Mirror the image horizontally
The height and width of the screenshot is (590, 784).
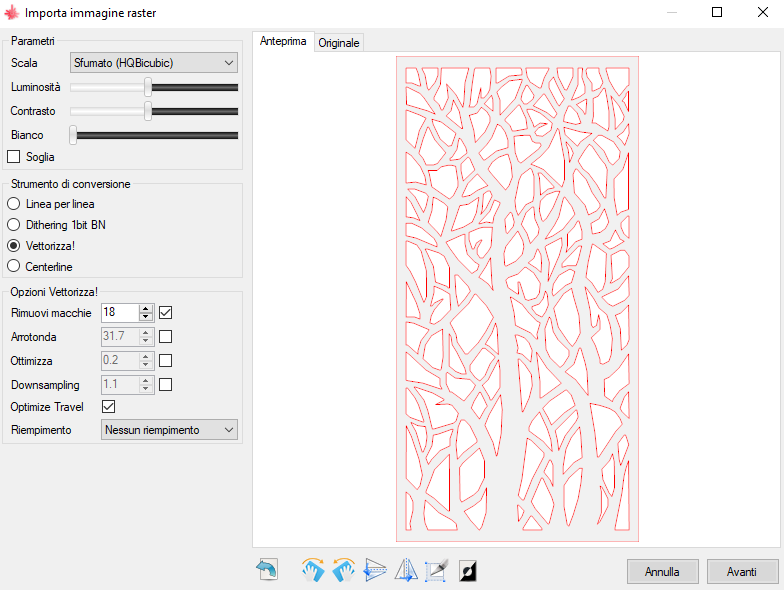pos(405,570)
